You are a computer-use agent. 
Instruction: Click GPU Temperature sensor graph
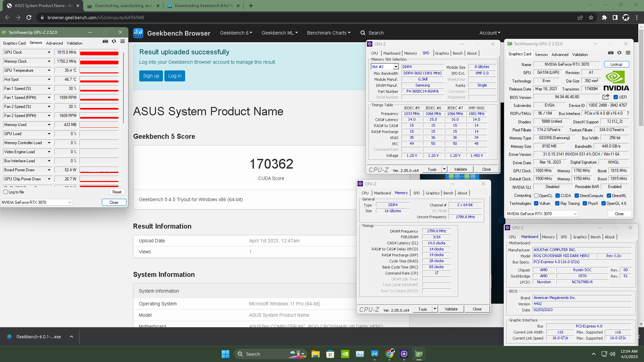click(99, 70)
